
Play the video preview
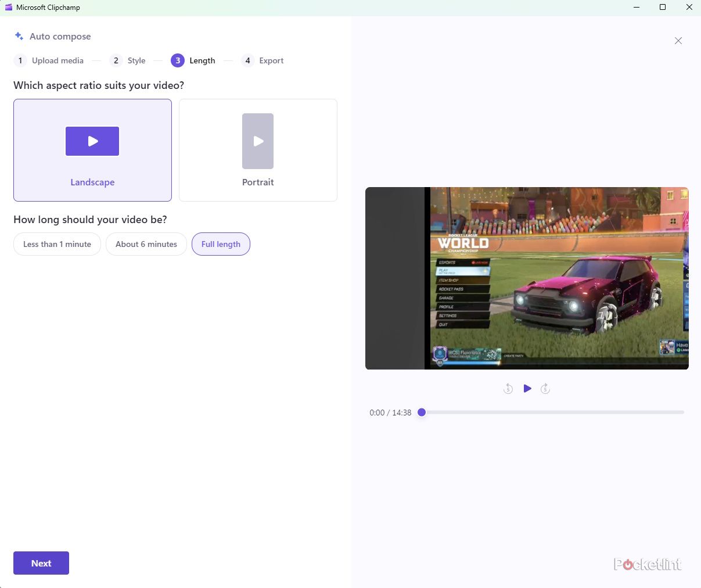pyautogui.click(x=527, y=388)
